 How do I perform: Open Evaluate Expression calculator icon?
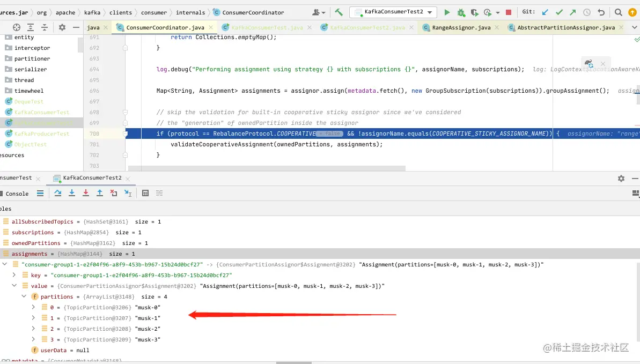click(145, 193)
